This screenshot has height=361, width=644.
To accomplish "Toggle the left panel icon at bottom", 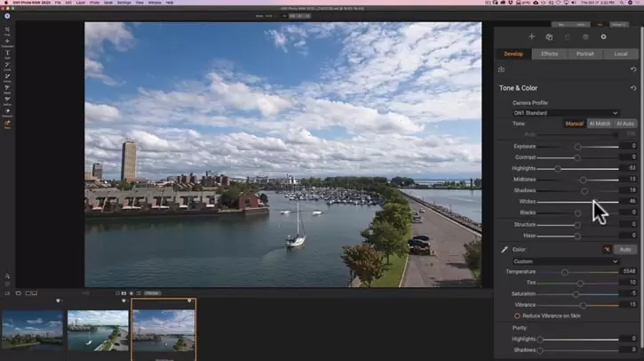I will 7,293.
